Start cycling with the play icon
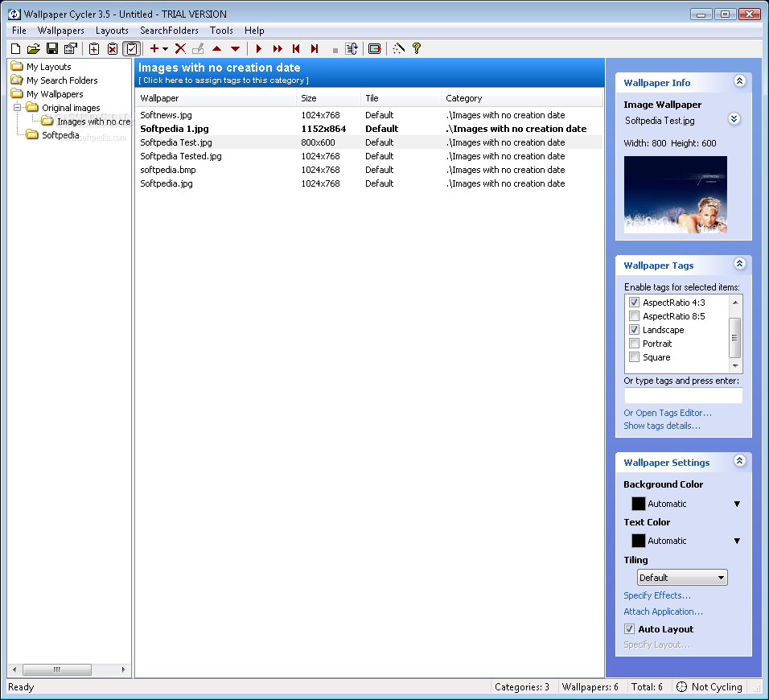769x700 pixels. (259, 48)
